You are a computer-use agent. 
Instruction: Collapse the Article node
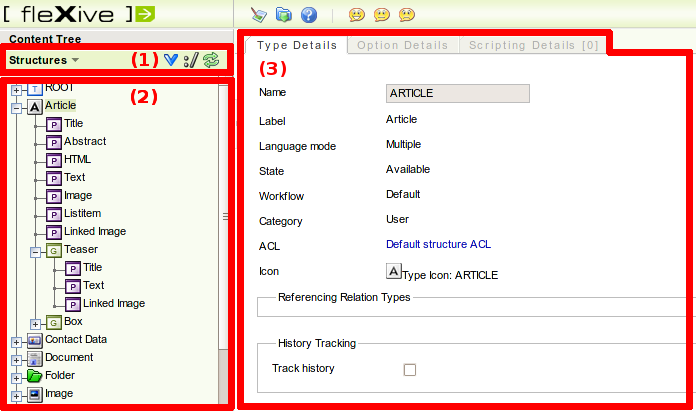(x=16, y=108)
